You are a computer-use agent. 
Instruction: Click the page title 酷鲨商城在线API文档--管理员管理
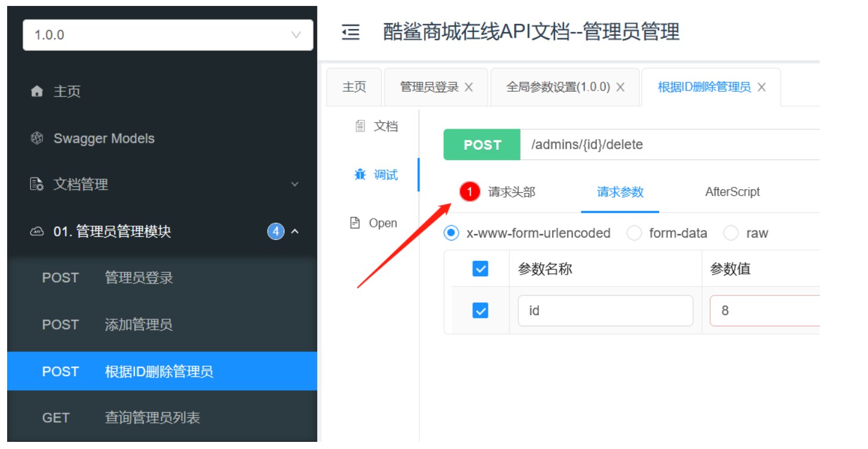tap(531, 32)
